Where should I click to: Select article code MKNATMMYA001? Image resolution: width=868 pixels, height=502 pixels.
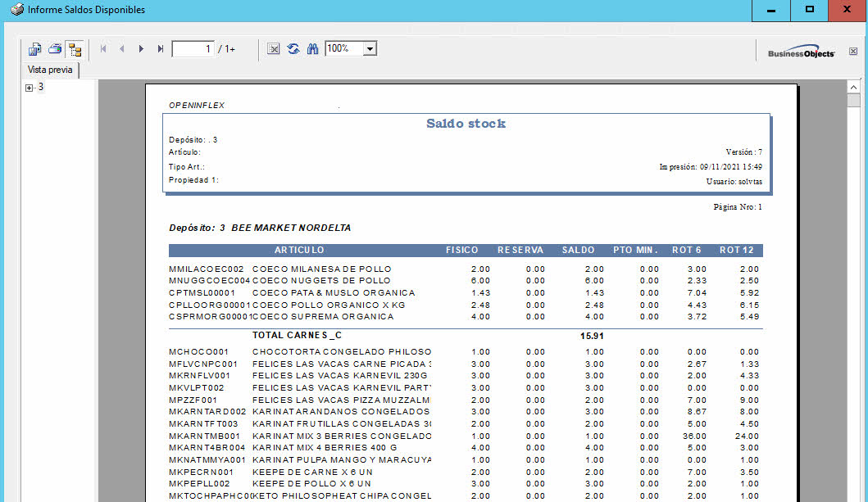[x=207, y=460]
